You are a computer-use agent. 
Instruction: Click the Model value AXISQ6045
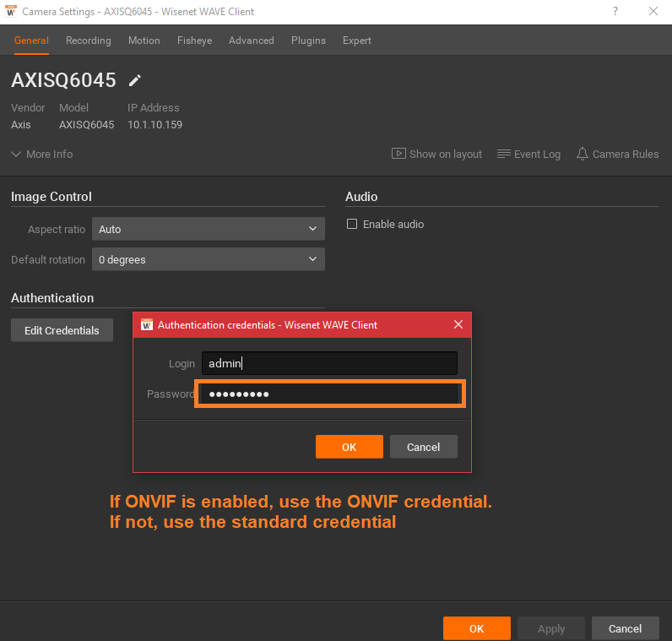click(x=87, y=125)
